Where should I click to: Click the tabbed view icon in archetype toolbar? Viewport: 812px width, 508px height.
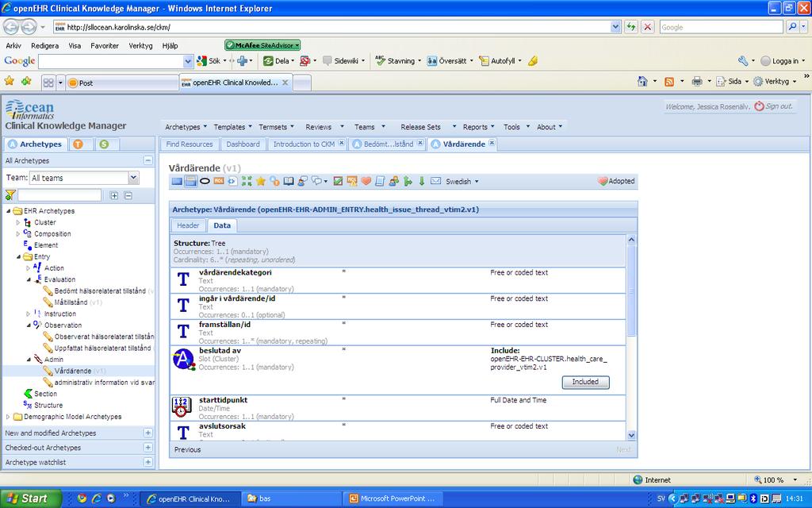coord(190,181)
